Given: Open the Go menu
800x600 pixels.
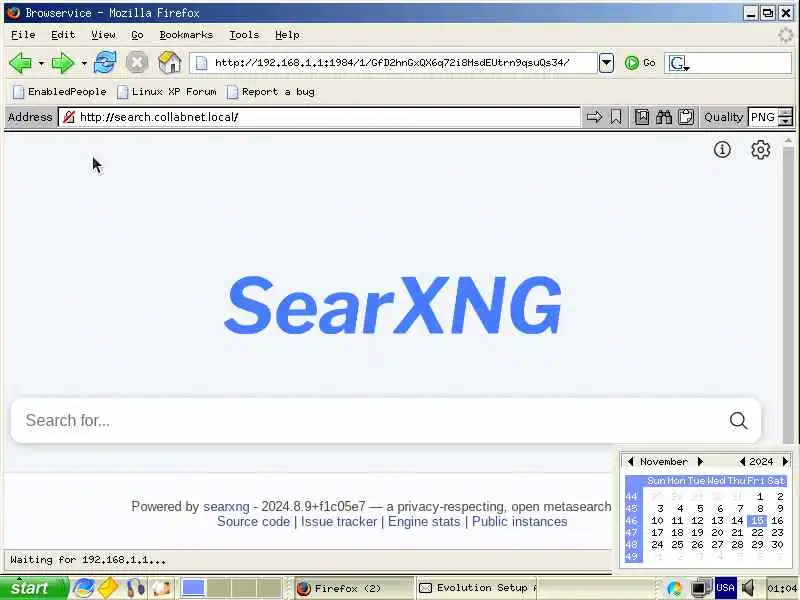Looking at the screenshot, I should tap(137, 35).
